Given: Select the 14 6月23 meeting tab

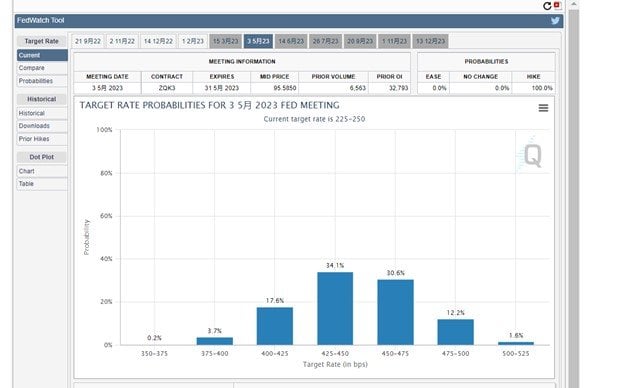Looking at the screenshot, I should coord(291,41).
